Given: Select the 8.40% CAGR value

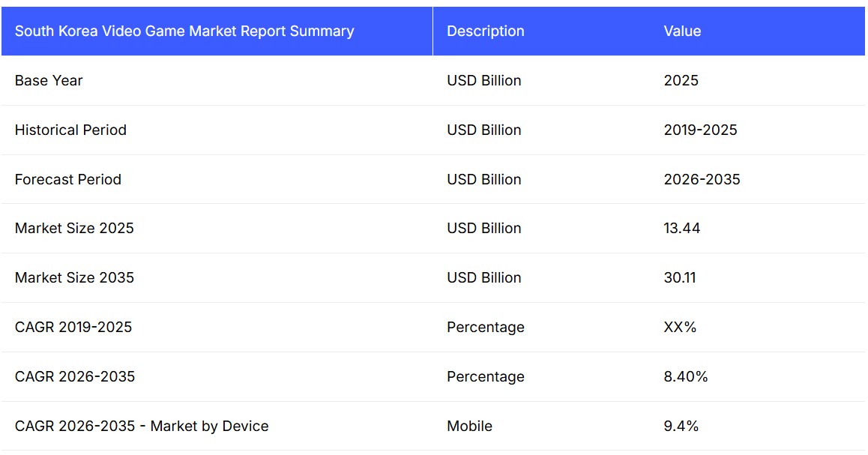Looking at the screenshot, I should pyautogui.click(x=685, y=377).
